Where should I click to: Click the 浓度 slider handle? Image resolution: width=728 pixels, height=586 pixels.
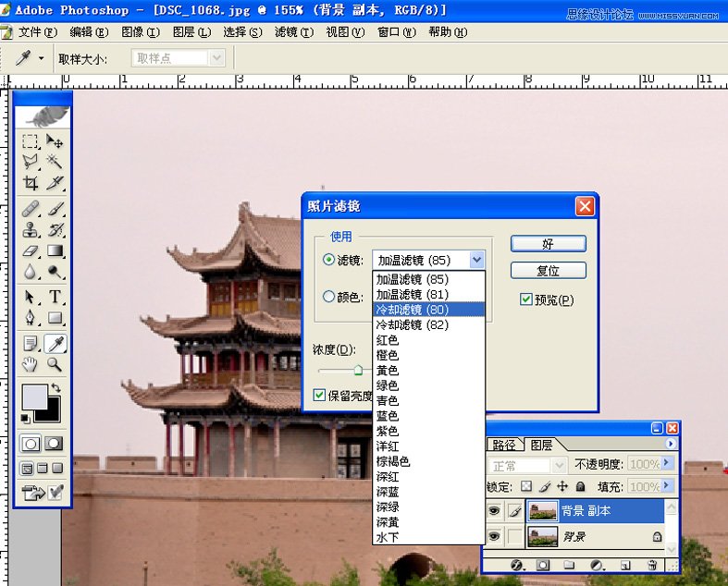coord(358,370)
